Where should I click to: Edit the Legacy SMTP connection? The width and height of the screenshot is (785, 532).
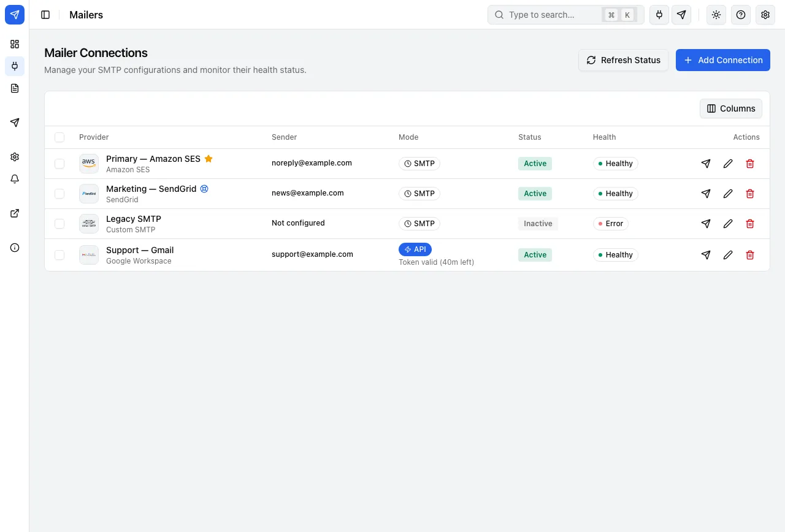click(x=728, y=224)
